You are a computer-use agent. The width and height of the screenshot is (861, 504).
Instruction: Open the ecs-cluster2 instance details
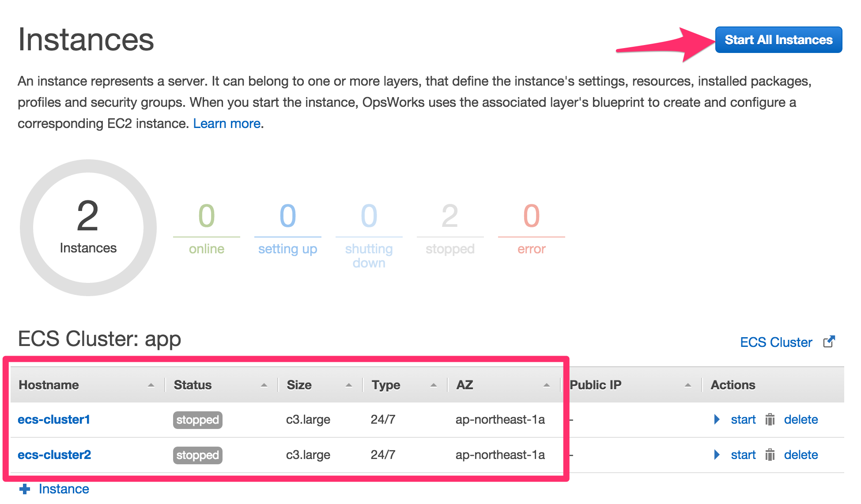coord(54,455)
